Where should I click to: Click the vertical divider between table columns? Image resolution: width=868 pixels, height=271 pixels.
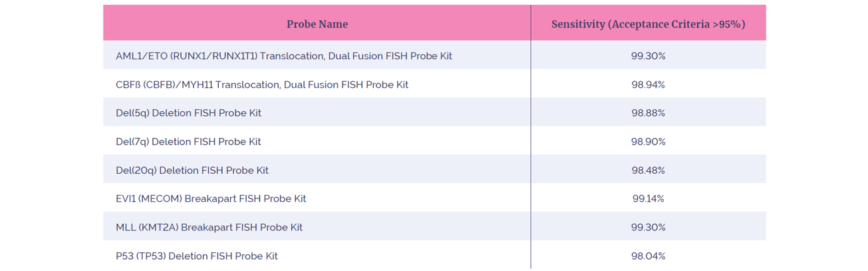click(531, 136)
